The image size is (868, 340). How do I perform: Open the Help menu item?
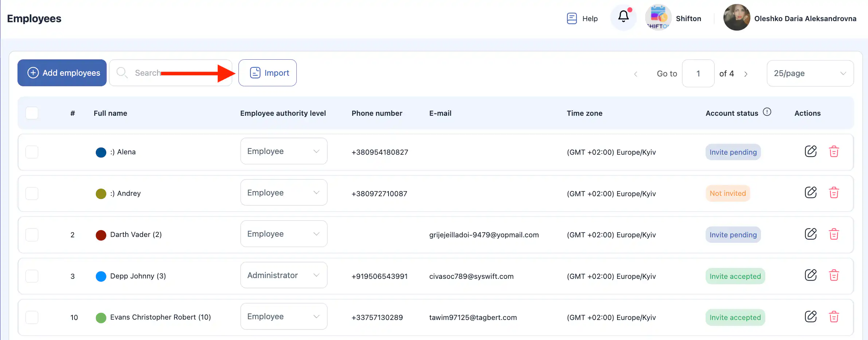point(583,19)
